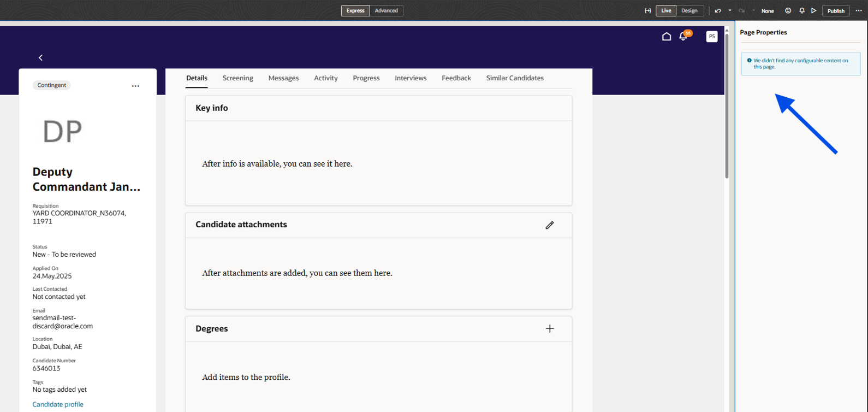The width and height of the screenshot is (868, 412).
Task: Click candidate number 6346013
Action: coord(46,368)
